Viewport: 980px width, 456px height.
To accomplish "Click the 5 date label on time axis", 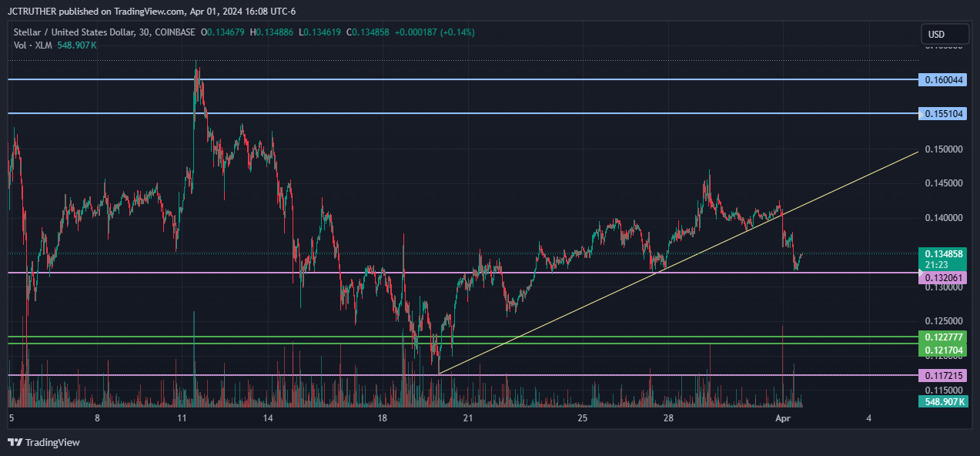I will pyautogui.click(x=12, y=418).
